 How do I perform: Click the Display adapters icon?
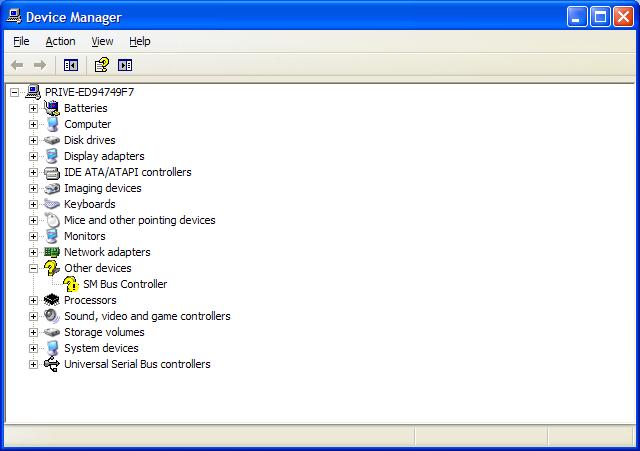52,156
